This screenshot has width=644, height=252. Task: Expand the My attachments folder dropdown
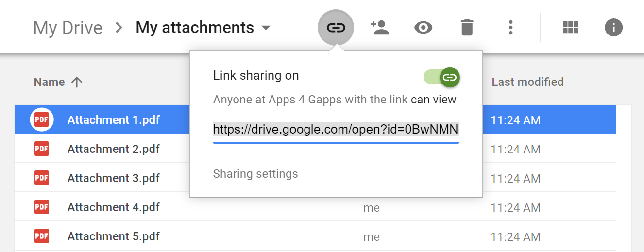266,28
